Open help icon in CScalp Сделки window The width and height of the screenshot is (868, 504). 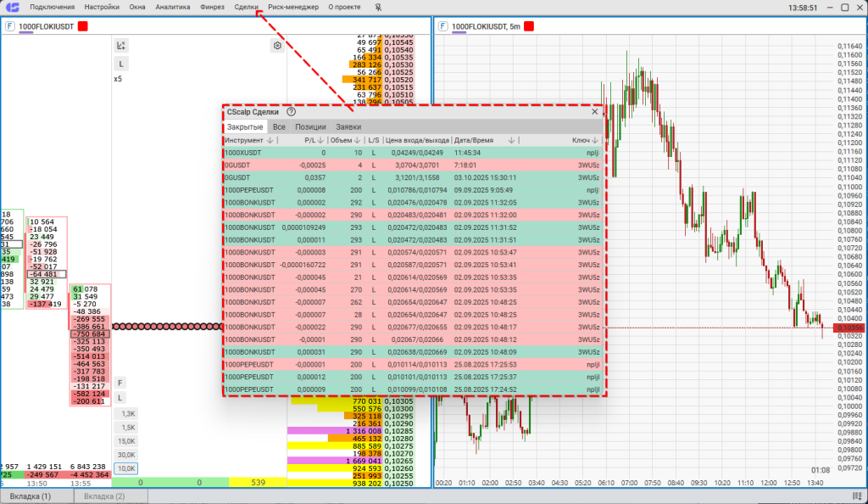[x=291, y=111]
